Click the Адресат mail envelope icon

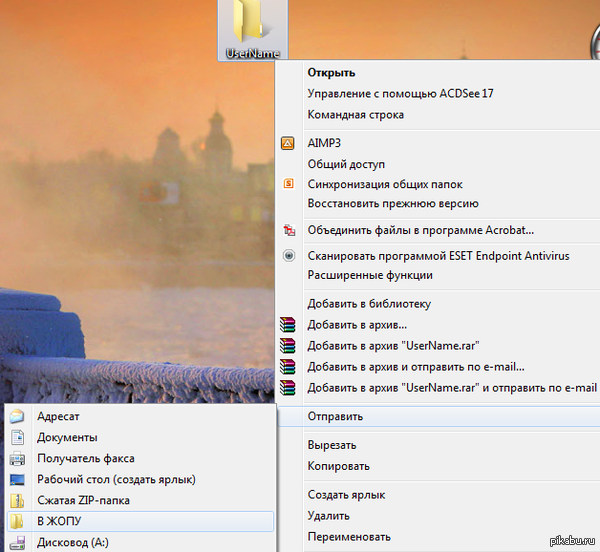click(17, 416)
